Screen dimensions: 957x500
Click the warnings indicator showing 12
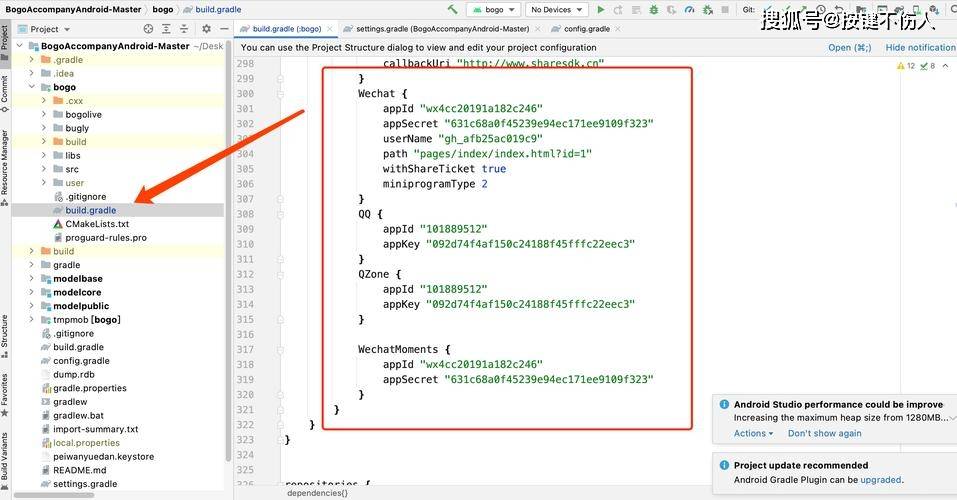click(x=906, y=66)
